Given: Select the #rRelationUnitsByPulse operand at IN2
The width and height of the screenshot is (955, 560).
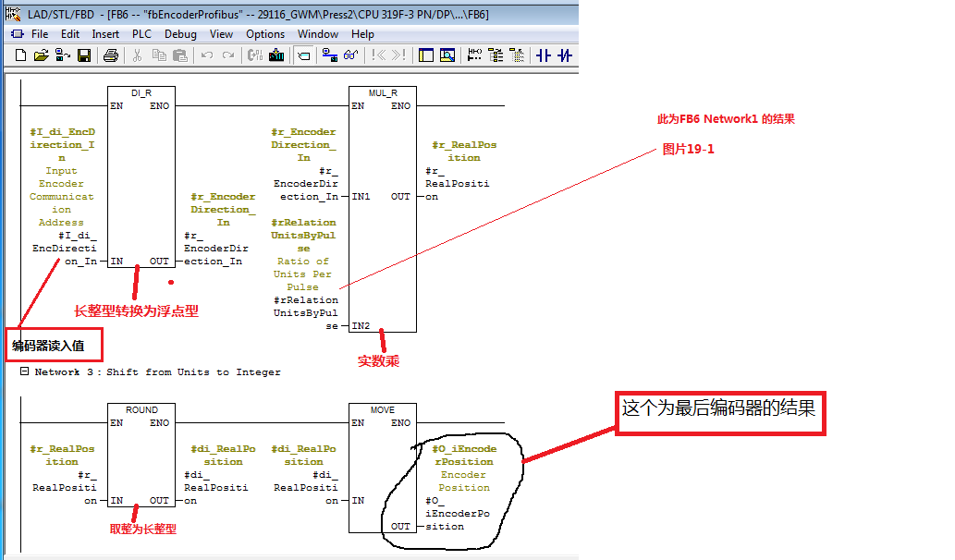Looking at the screenshot, I should point(305,313).
